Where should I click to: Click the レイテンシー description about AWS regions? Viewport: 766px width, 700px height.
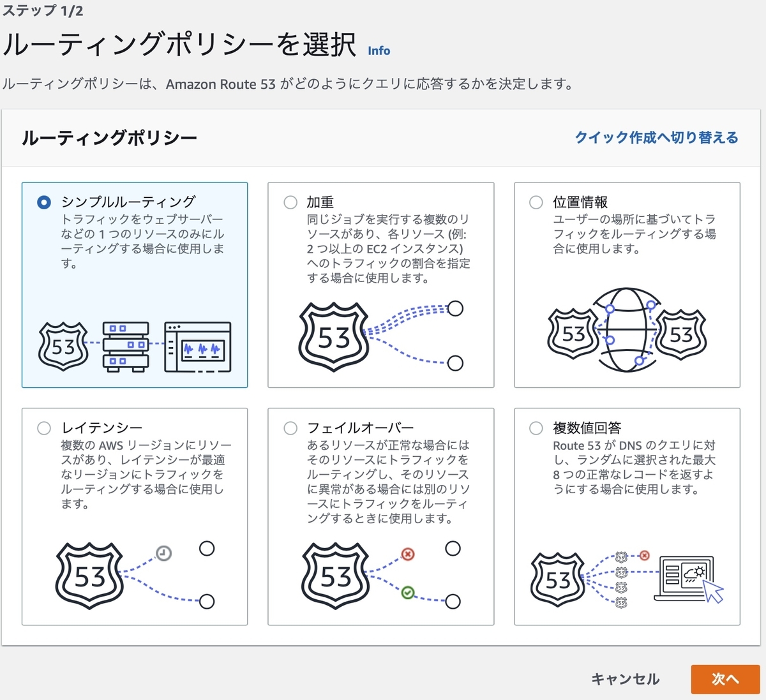click(x=146, y=475)
